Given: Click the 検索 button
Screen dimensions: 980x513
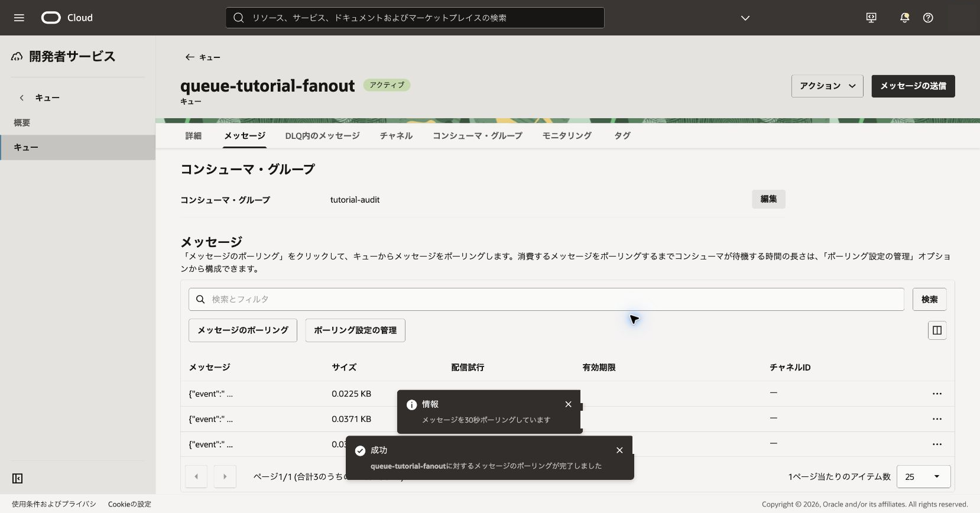Looking at the screenshot, I should 929,299.
